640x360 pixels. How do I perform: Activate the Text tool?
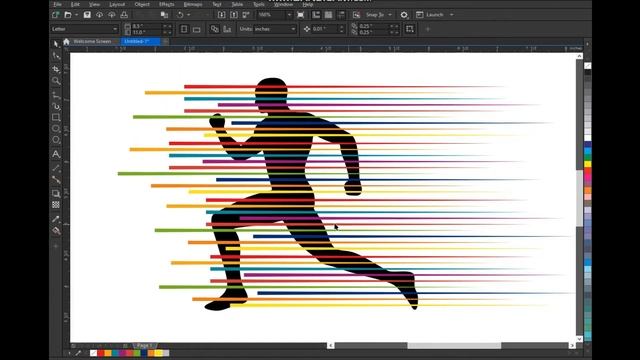tap(56, 154)
